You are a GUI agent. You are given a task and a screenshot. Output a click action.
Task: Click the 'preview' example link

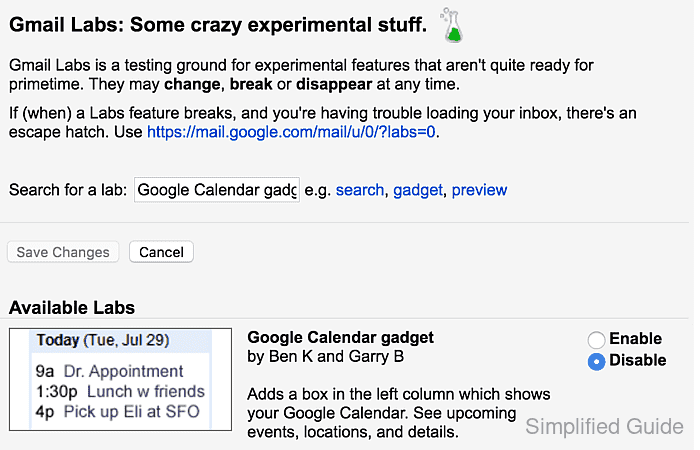tap(479, 190)
